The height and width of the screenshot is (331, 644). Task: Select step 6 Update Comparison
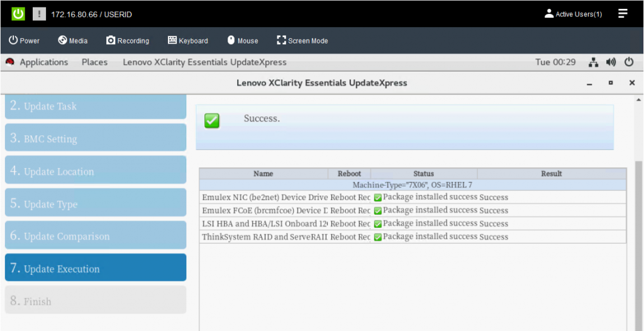pyautogui.click(x=96, y=235)
